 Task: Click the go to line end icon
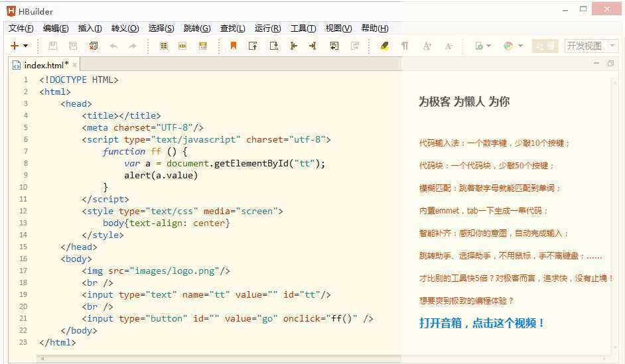(x=312, y=46)
